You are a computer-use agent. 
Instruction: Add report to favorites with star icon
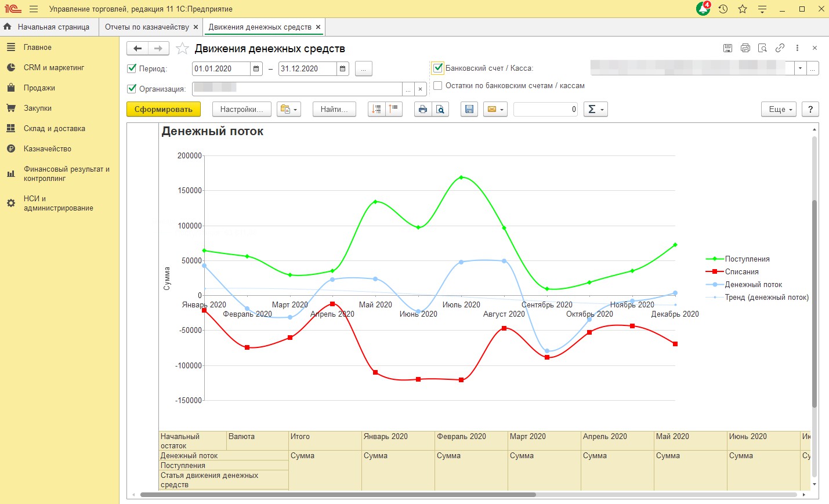(x=182, y=49)
